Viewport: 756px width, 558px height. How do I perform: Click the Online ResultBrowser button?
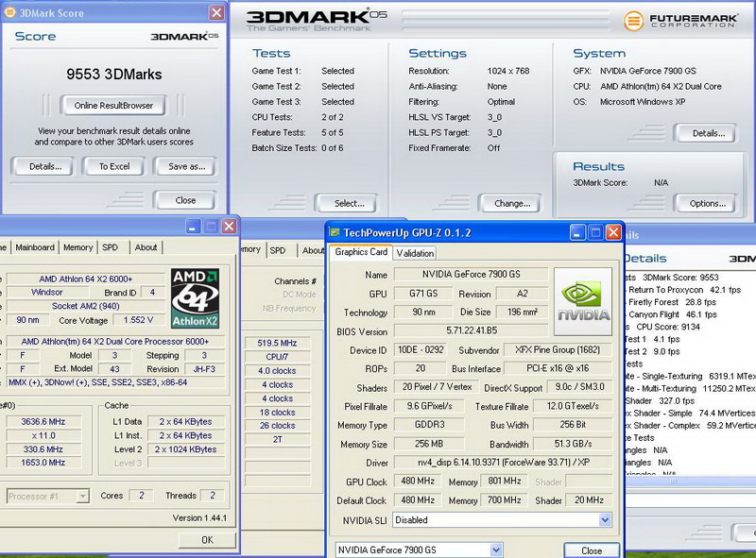113,106
